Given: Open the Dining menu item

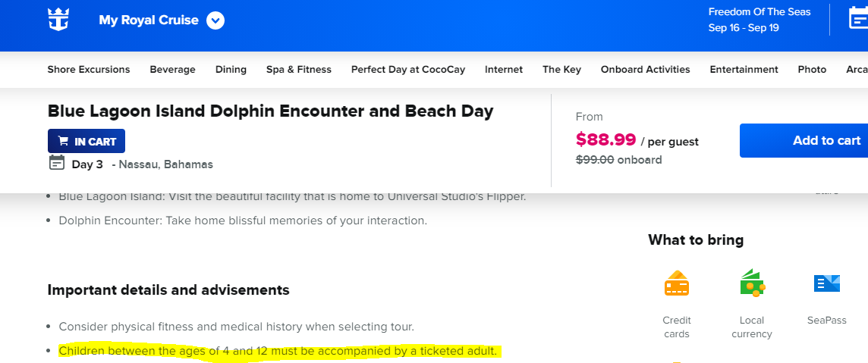Looking at the screenshot, I should click(231, 70).
